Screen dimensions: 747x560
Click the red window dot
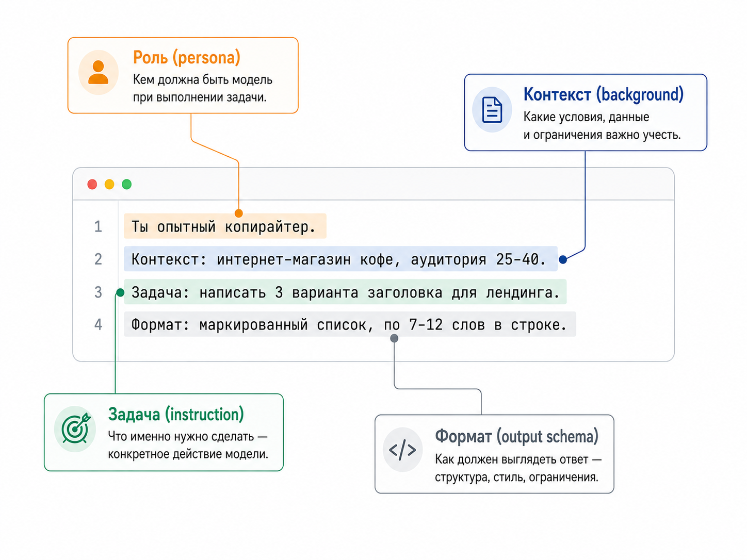pyautogui.click(x=92, y=184)
